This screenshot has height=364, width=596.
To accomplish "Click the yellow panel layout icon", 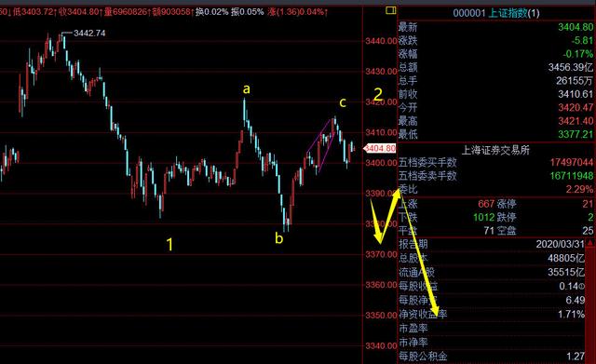I will tap(391, 10).
